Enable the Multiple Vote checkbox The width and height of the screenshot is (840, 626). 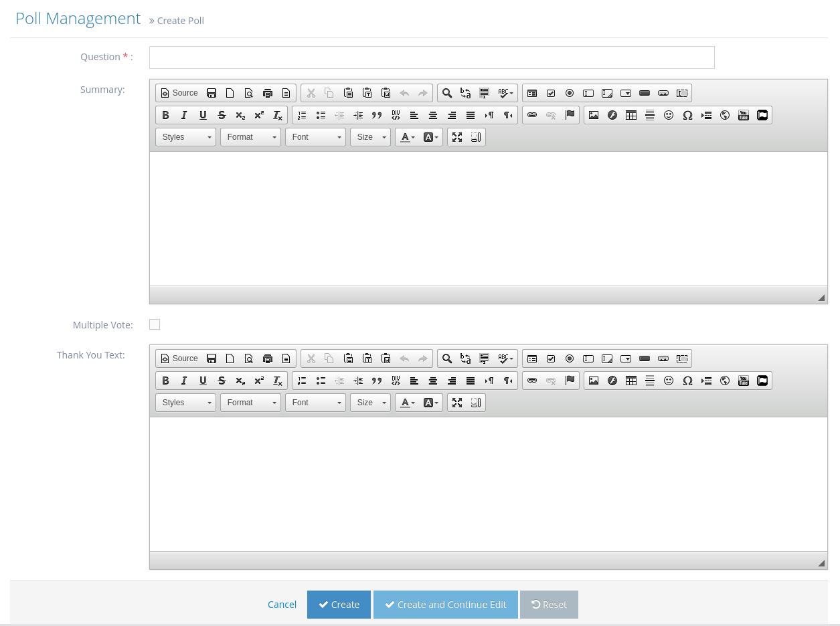click(x=155, y=325)
